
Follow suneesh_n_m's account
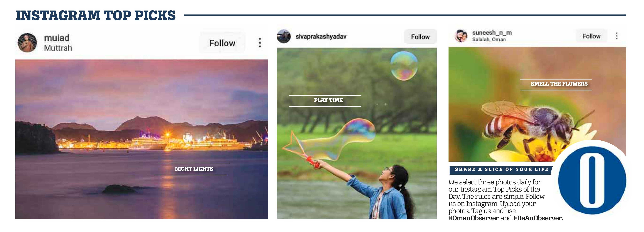coord(591,36)
